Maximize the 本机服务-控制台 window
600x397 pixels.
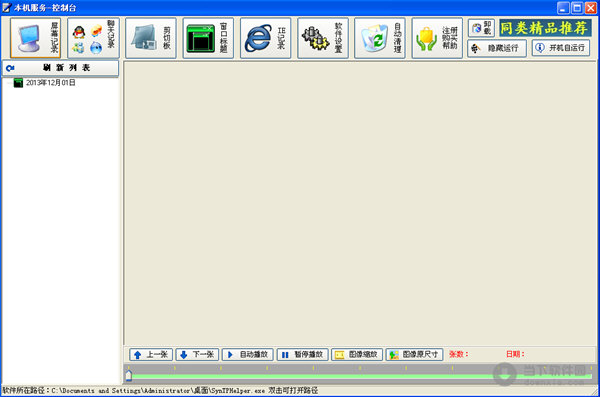(x=577, y=8)
